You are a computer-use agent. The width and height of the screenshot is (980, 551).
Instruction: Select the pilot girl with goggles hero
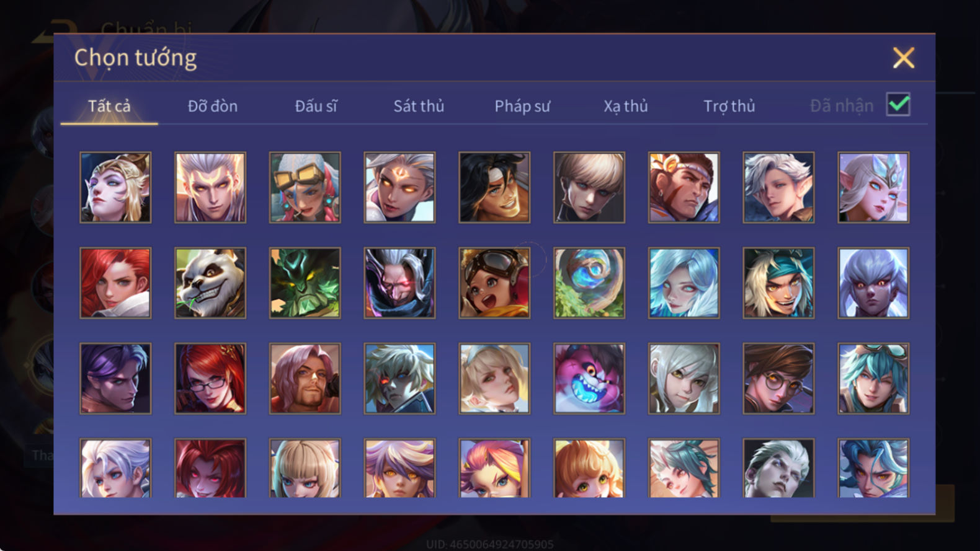(x=494, y=283)
